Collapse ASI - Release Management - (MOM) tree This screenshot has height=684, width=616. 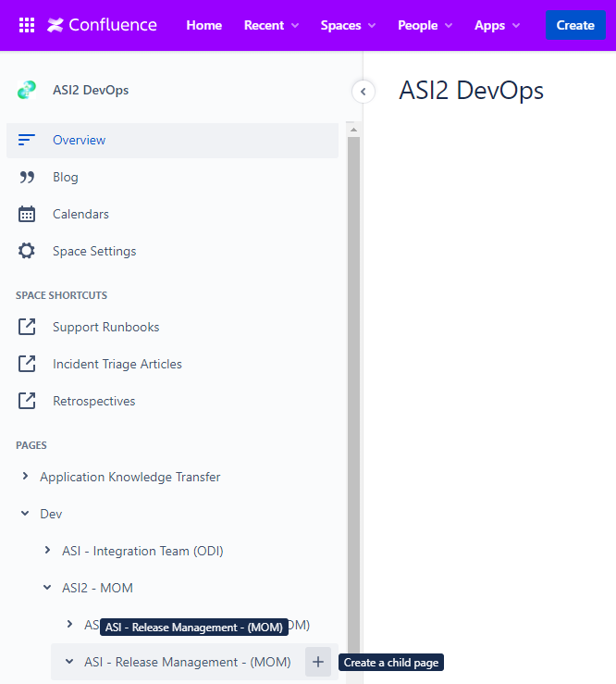(69, 662)
